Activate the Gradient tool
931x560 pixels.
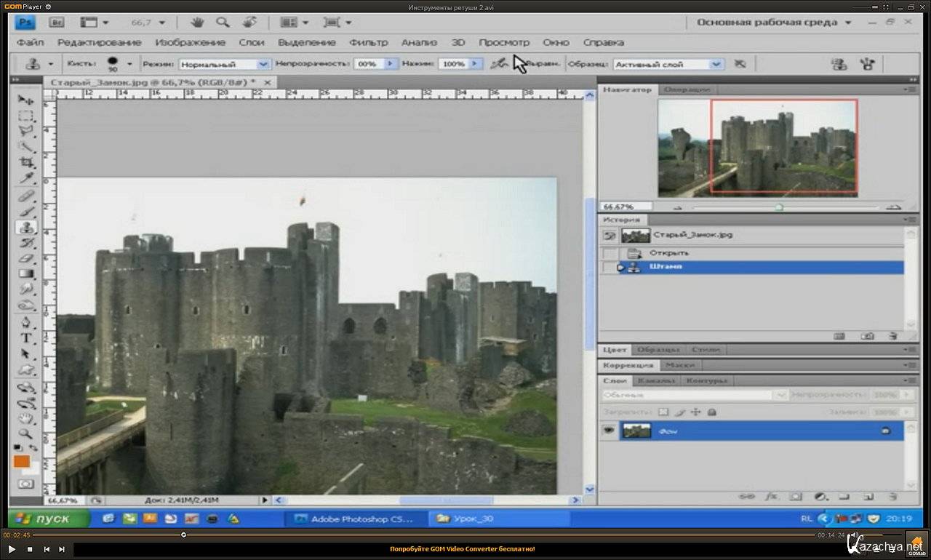[x=26, y=274]
